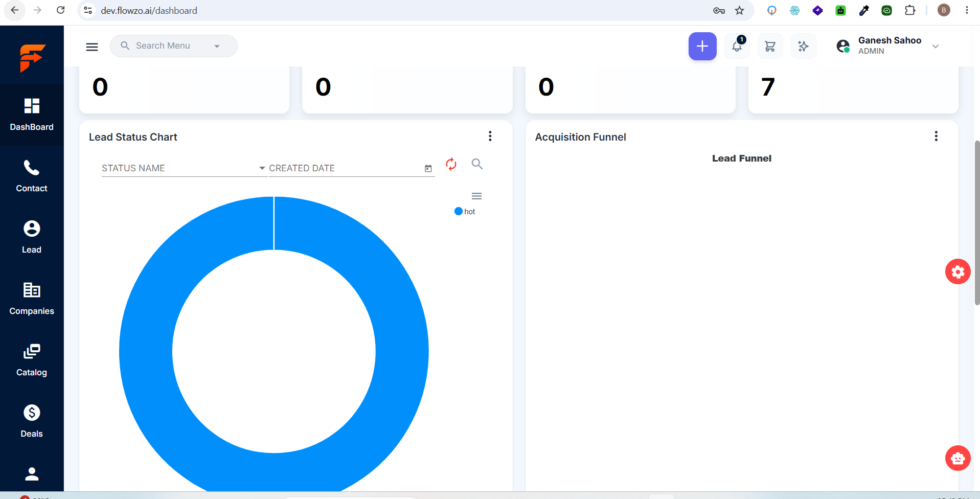Click the password key icon in address bar
Screen dimensions: 980x499
coord(719,10)
